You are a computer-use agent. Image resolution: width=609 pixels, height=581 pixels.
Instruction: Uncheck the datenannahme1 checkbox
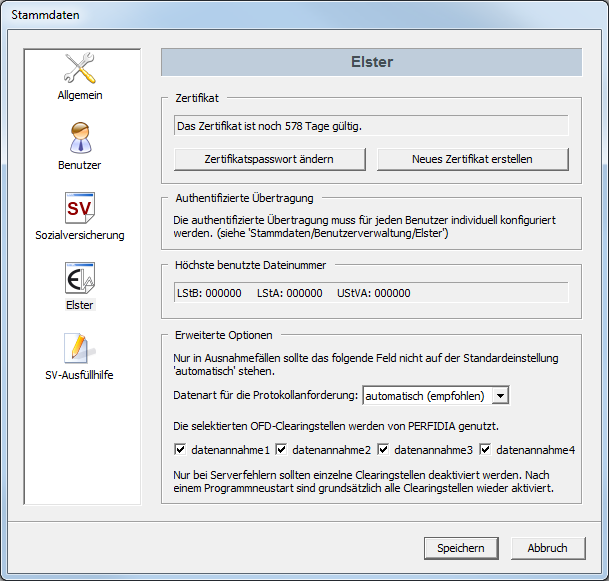[180, 449]
